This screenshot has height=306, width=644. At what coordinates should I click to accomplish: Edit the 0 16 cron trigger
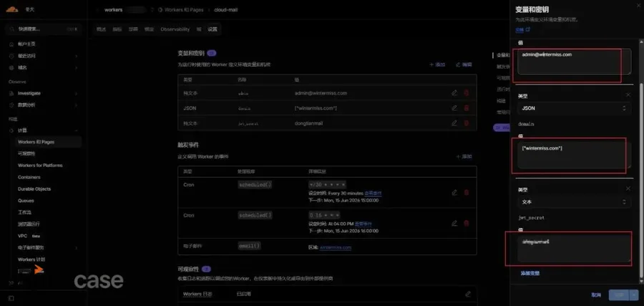pos(454,223)
